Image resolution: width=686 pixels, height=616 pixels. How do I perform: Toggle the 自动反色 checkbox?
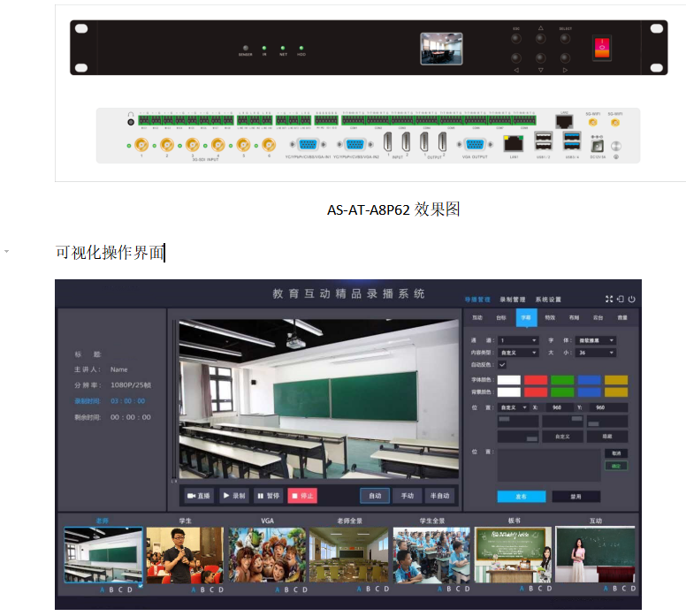(x=502, y=364)
